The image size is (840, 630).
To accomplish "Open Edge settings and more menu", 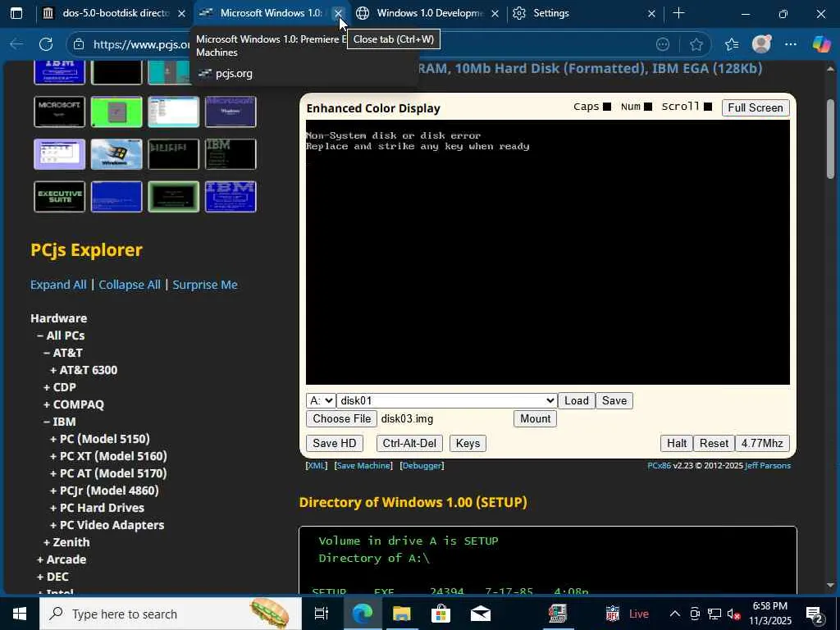I will (x=791, y=44).
